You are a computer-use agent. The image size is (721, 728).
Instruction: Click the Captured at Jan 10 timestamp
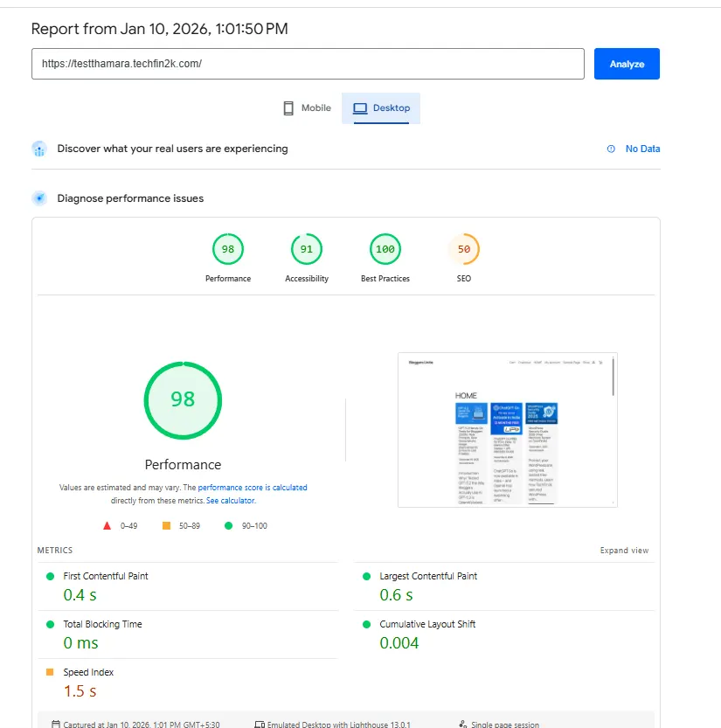(x=141, y=724)
